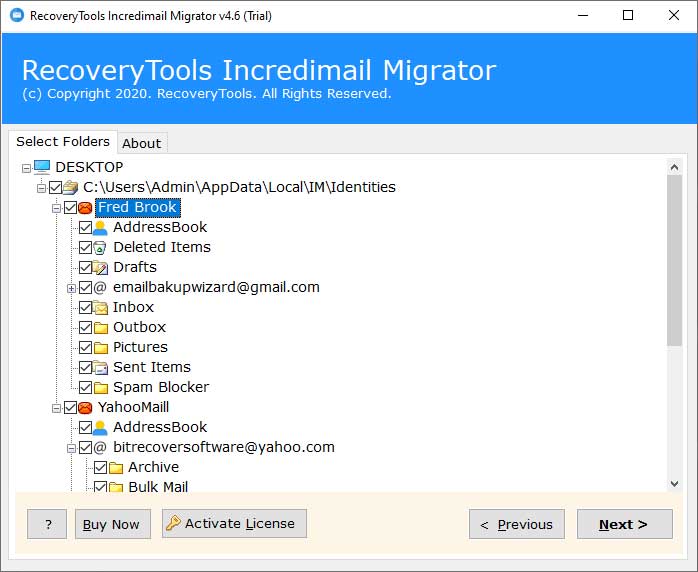Collapse the YahooMaill node
This screenshot has width=698, height=572.
click(x=57, y=408)
